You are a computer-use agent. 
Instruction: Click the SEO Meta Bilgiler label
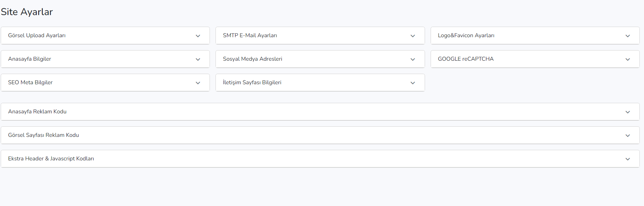30,82
